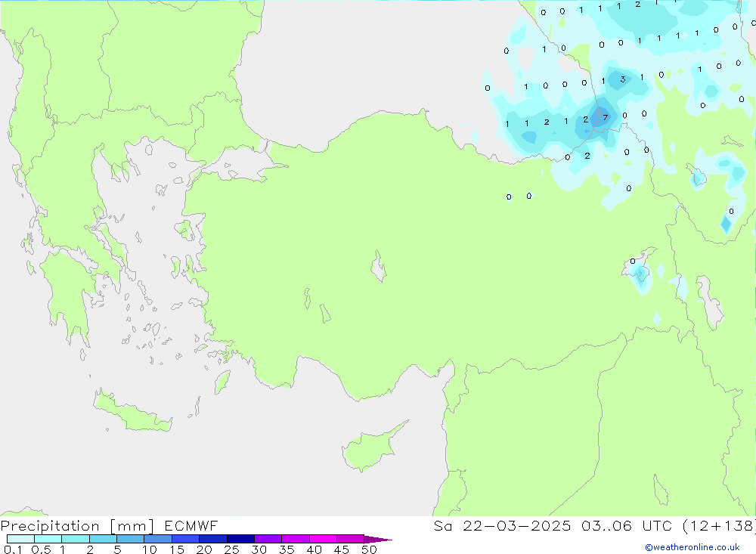Image resolution: width=756 pixels, height=554 pixels.
Task: Click the ECMWF model label
Action: pos(191,525)
